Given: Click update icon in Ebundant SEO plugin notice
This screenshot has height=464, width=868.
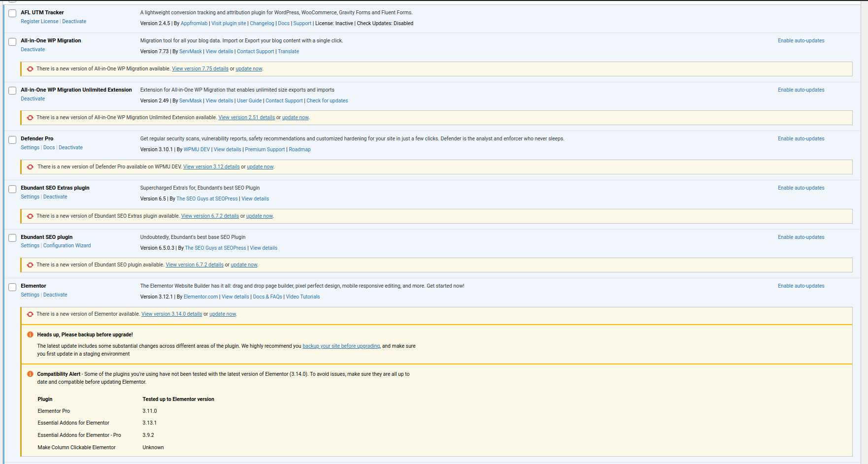Looking at the screenshot, I should pos(30,265).
